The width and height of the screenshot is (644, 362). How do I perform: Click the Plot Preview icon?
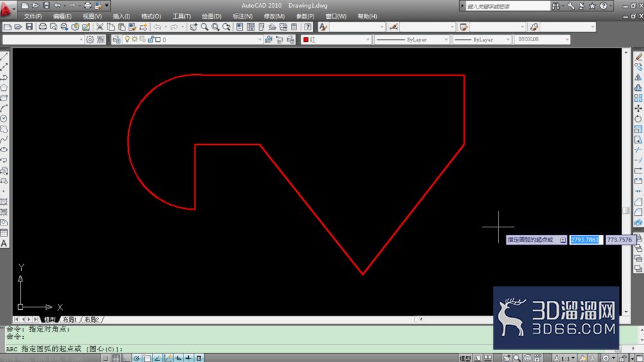click(x=54, y=27)
